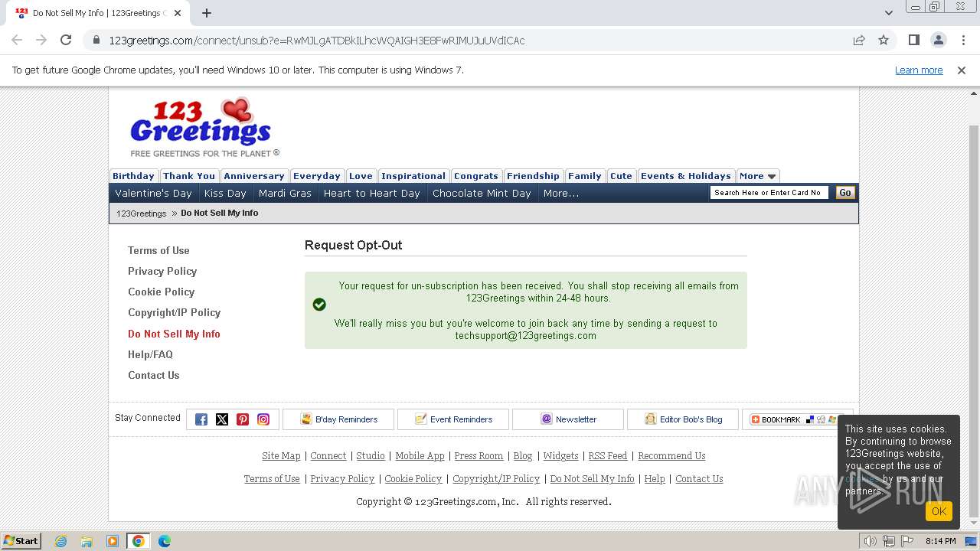
Task: Open the Events & Holidays tab
Action: point(686,176)
